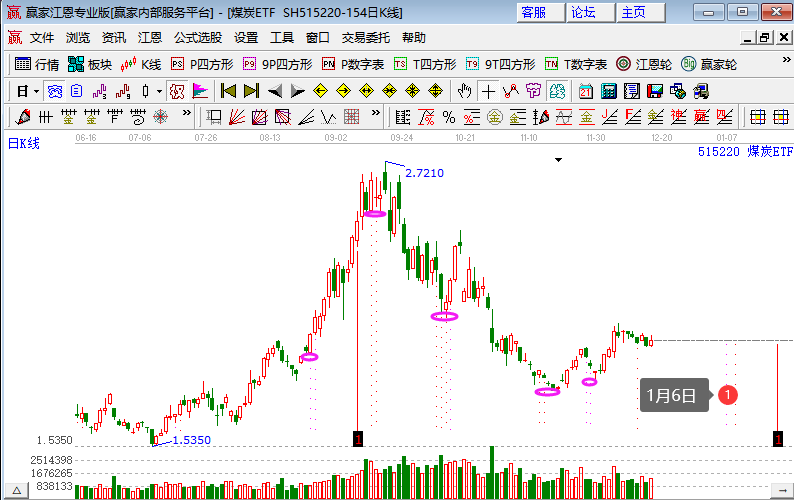This screenshot has width=794, height=500.
Task: Expand the 日 period dropdown arrow
Action: click(x=36, y=92)
